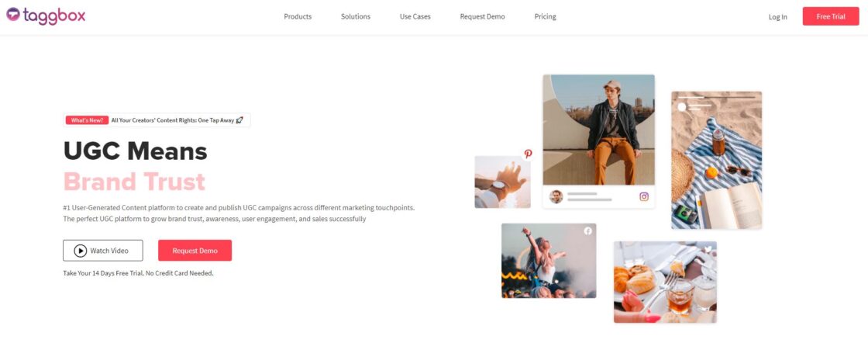Click the Twitter icon on food photo
The width and height of the screenshot is (868, 343).
click(x=707, y=249)
